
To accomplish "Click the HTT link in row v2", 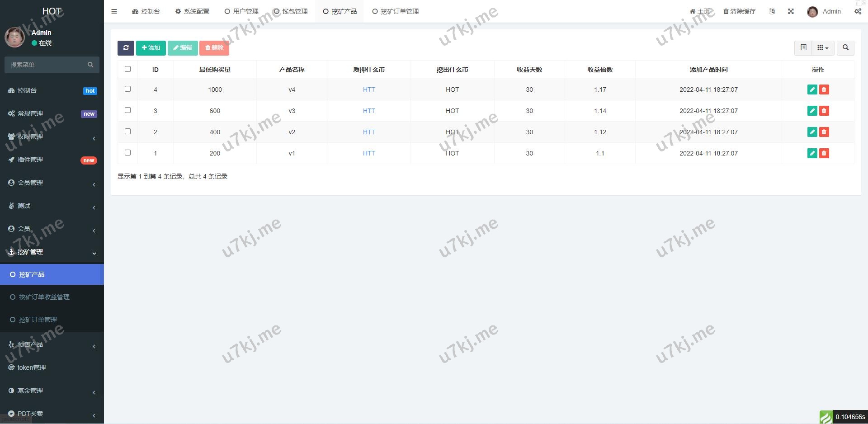I will click(369, 132).
